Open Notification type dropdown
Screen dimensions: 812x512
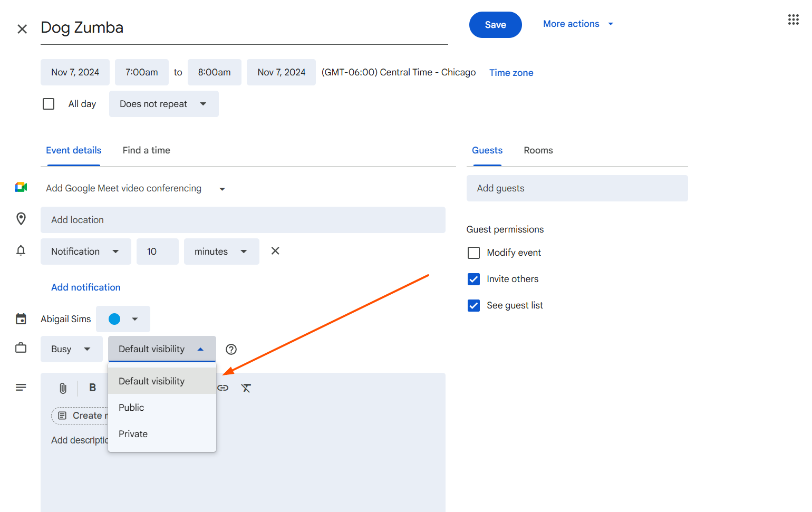[x=86, y=252]
